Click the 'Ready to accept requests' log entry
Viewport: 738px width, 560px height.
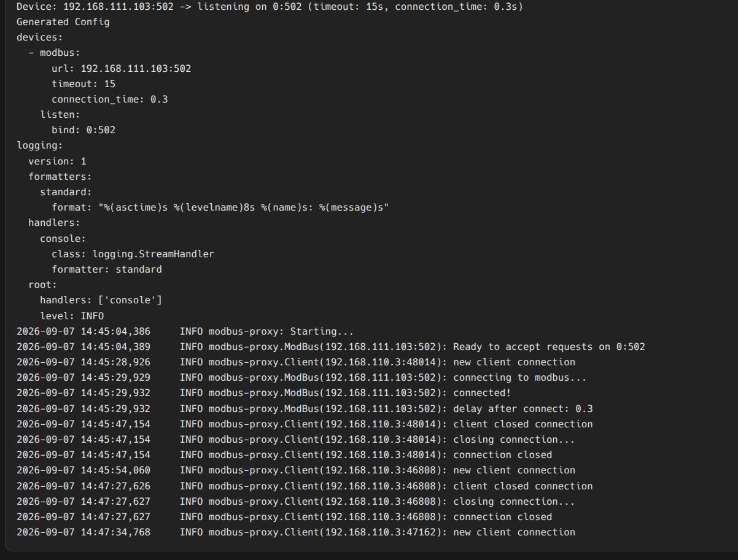coord(331,347)
